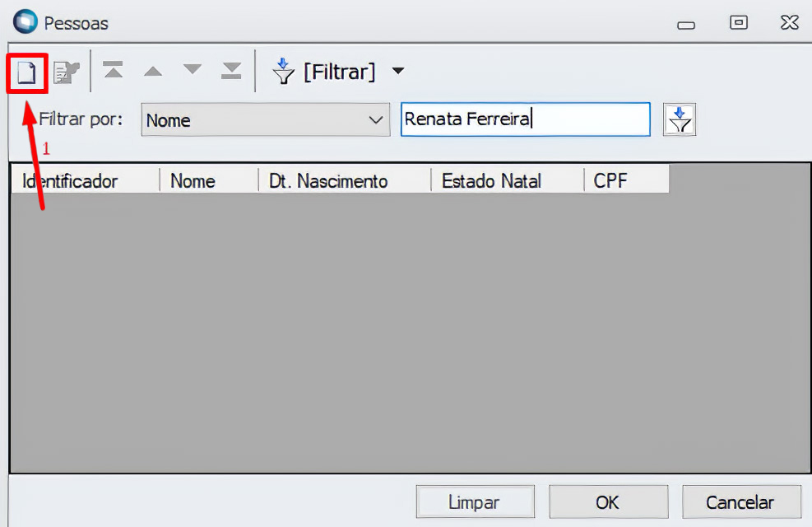The height and width of the screenshot is (527, 812).
Task: Move up one record arrow
Action: coord(153,71)
